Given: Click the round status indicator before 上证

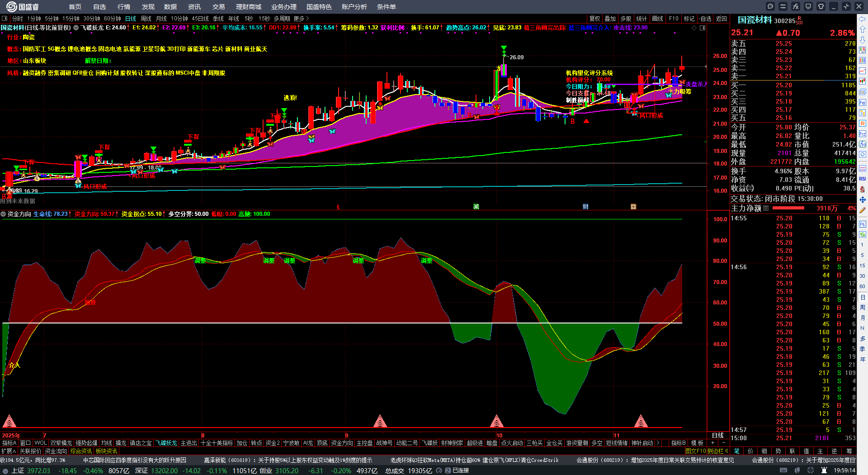Looking at the screenshot, I should (x=5, y=471).
